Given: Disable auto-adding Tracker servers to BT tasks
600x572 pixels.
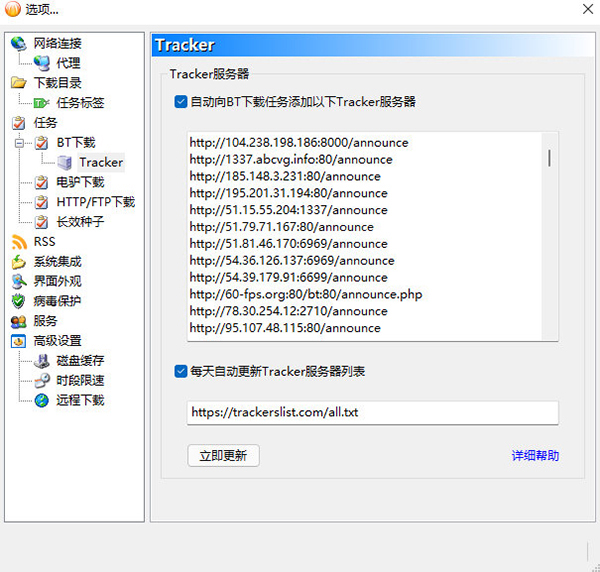Looking at the screenshot, I should click(x=181, y=102).
